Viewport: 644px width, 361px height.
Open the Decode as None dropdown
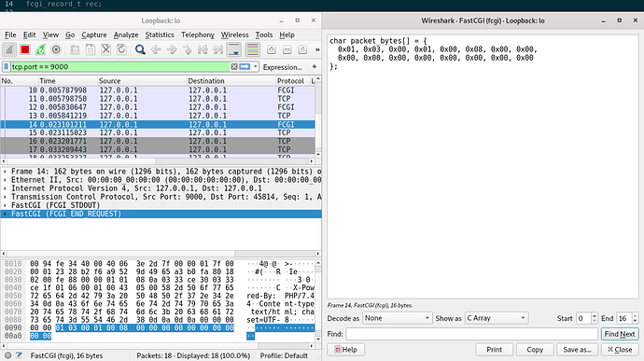tap(398, 318)
